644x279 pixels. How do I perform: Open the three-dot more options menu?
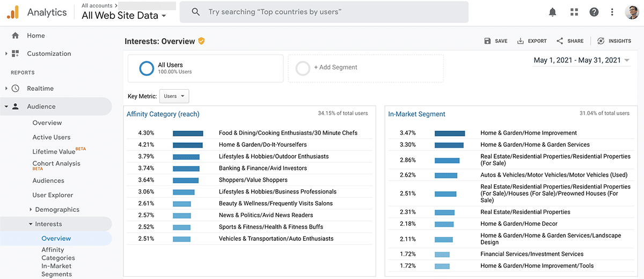click(612, 12)
